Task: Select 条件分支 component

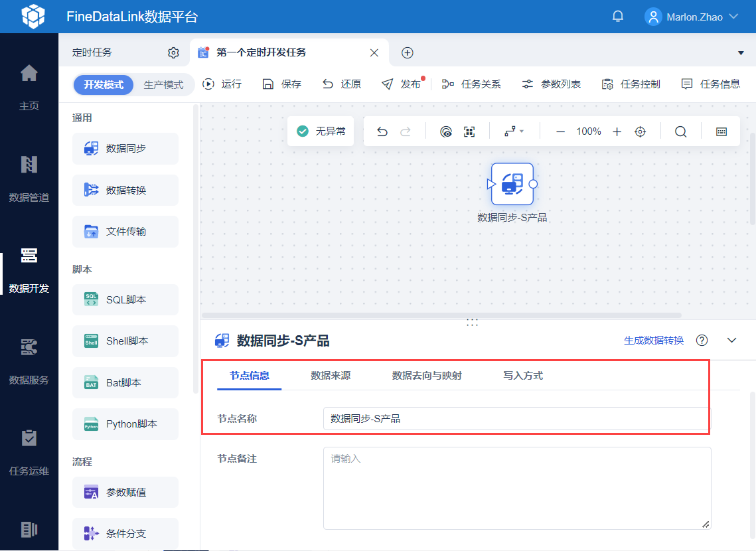Action: pos(125,533)
